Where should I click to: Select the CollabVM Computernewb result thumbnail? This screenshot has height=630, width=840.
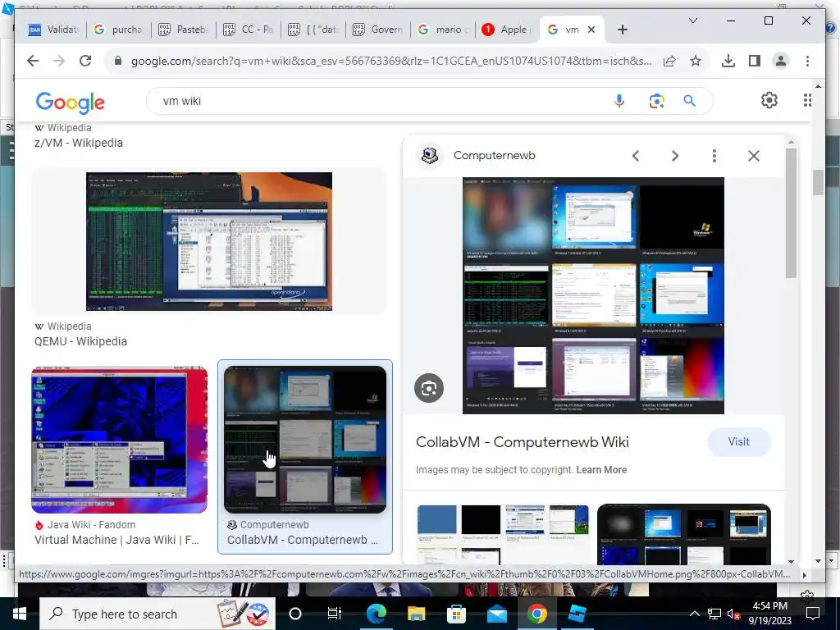[305, 440]
